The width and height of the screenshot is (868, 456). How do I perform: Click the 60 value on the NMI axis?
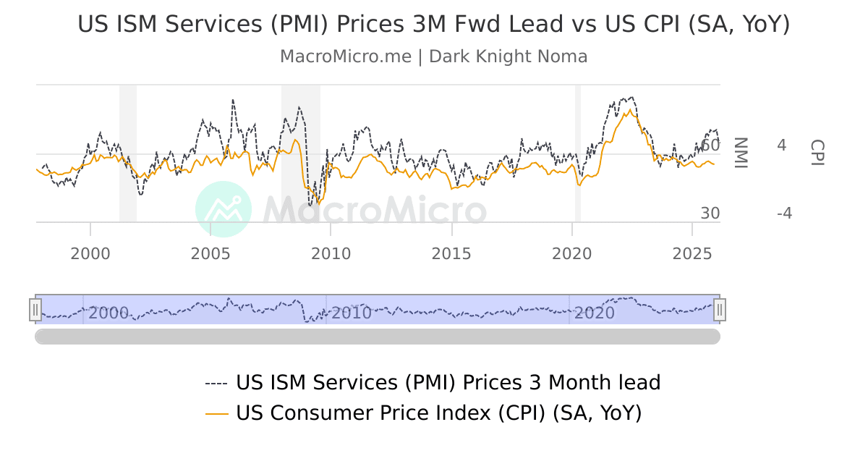point(710,145)
